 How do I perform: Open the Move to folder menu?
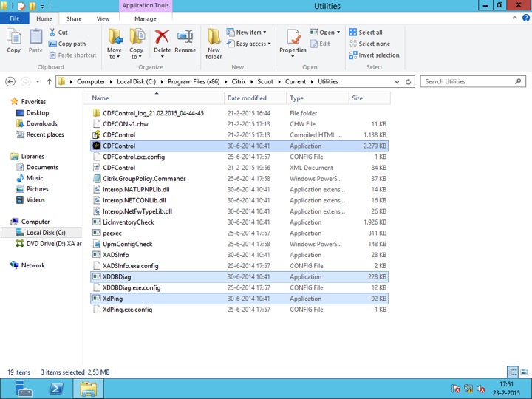[x=115, y=44]
